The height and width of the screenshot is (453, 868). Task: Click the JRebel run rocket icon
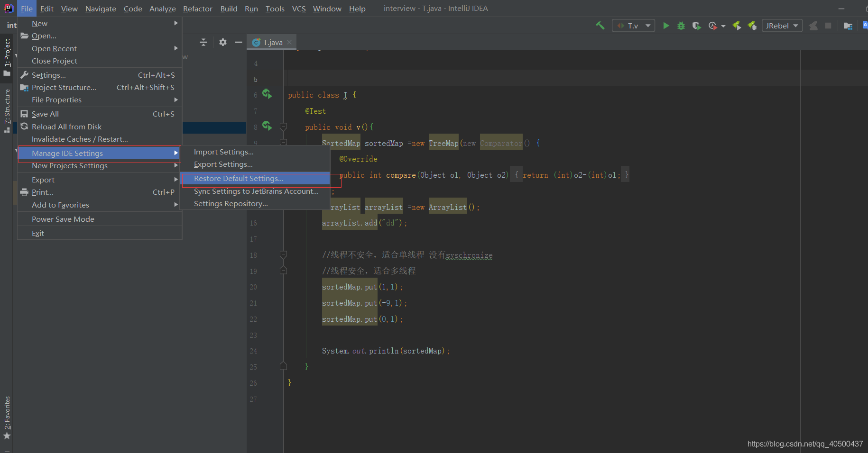[737, 26]
